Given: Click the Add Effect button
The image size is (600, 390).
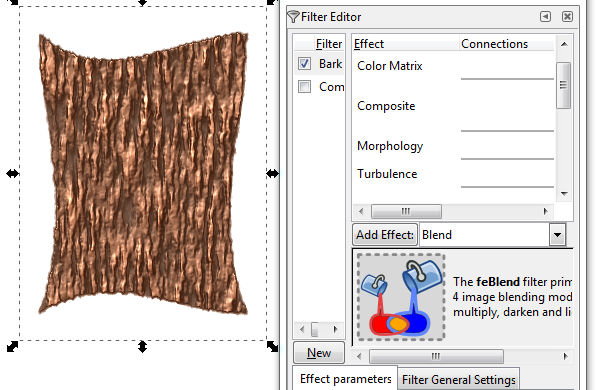Looking at the screenshot, I should point(385,235).
